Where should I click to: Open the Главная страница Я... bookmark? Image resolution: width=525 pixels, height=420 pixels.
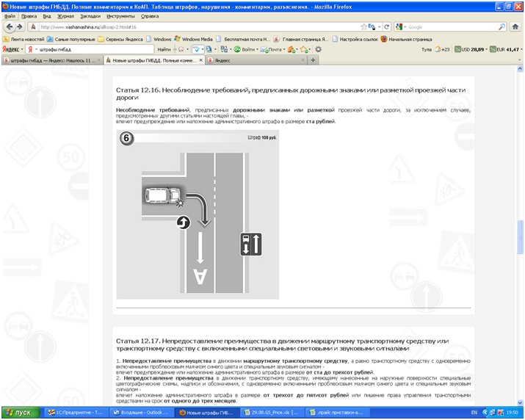[x=301, y=39]
